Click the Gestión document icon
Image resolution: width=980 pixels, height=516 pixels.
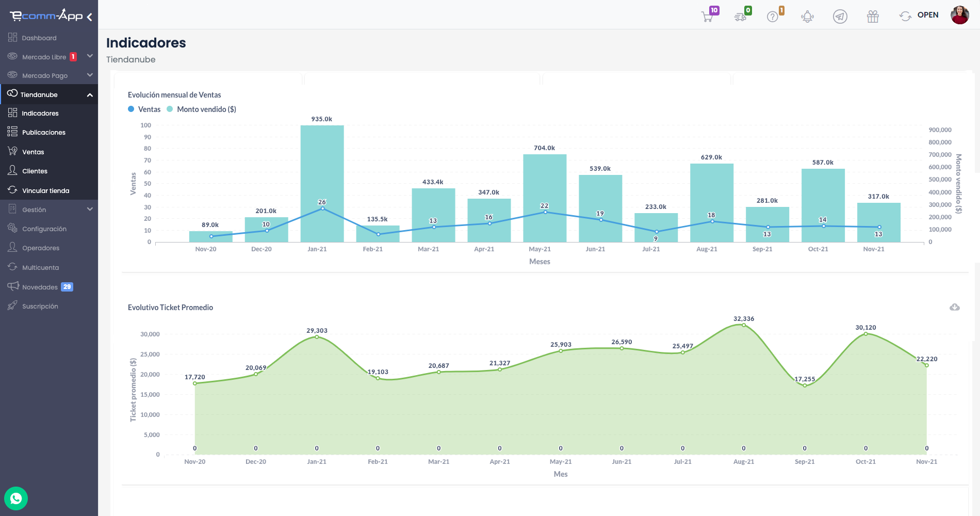coord(12,209)
